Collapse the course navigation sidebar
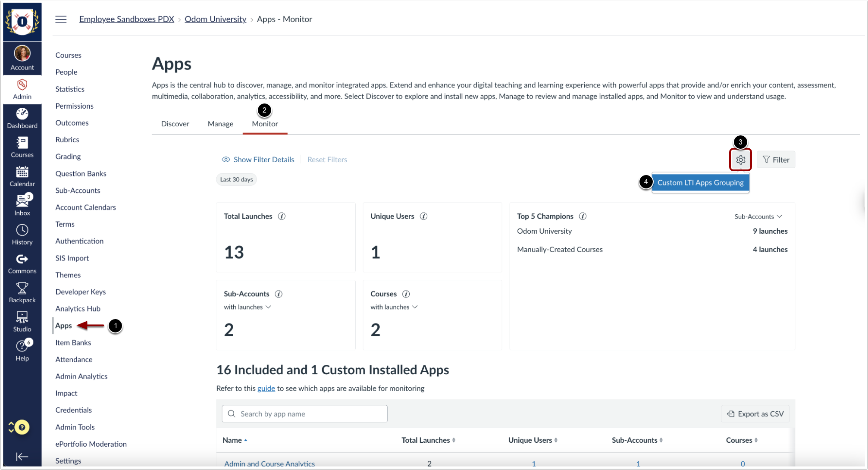868x470 pixels. pyautogui.click(x=22, y=457)
